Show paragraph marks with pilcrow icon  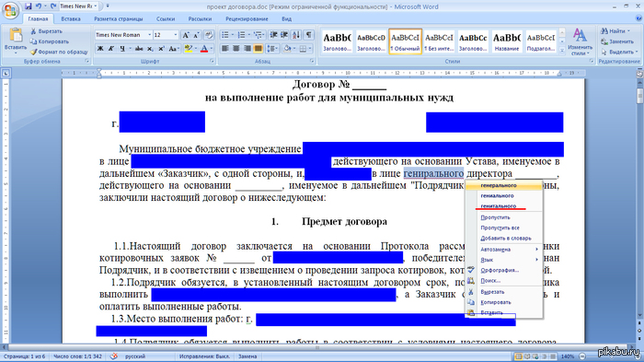(308, 35)
